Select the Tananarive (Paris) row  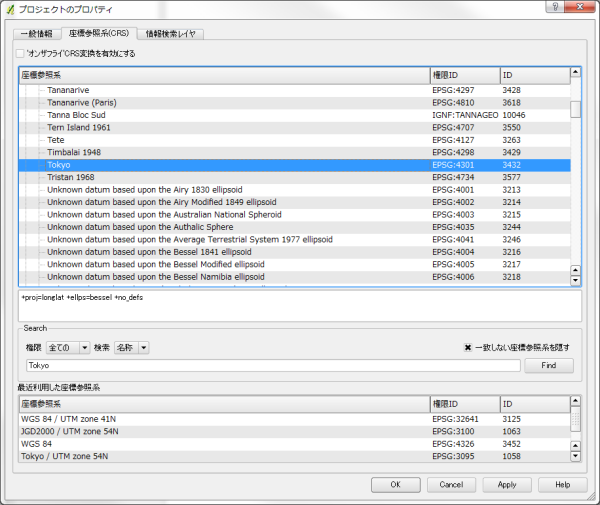(x=295, y=103)
